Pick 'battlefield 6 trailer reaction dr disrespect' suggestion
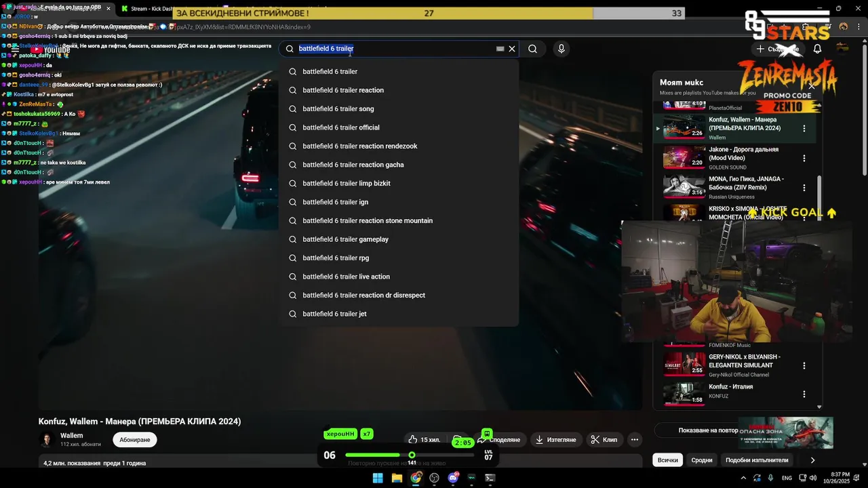Screen dimensions: 868x488 pos(399,295)
